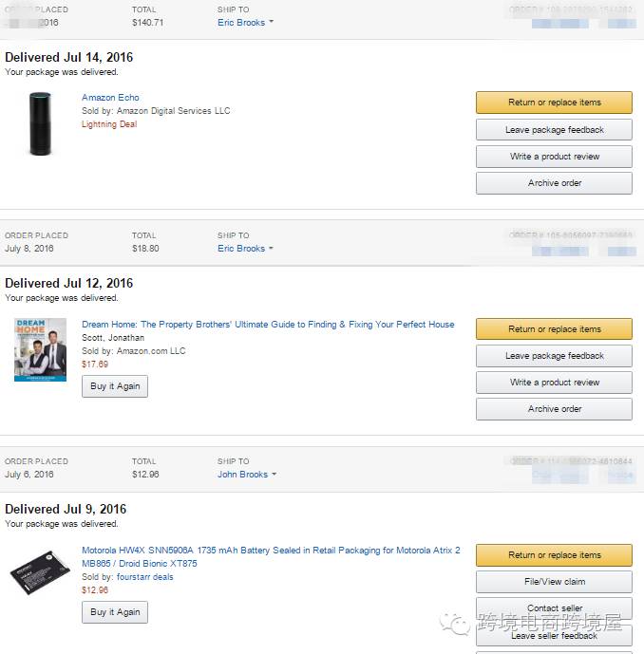Click File/View claim for Motorola battery

[554, 582]
